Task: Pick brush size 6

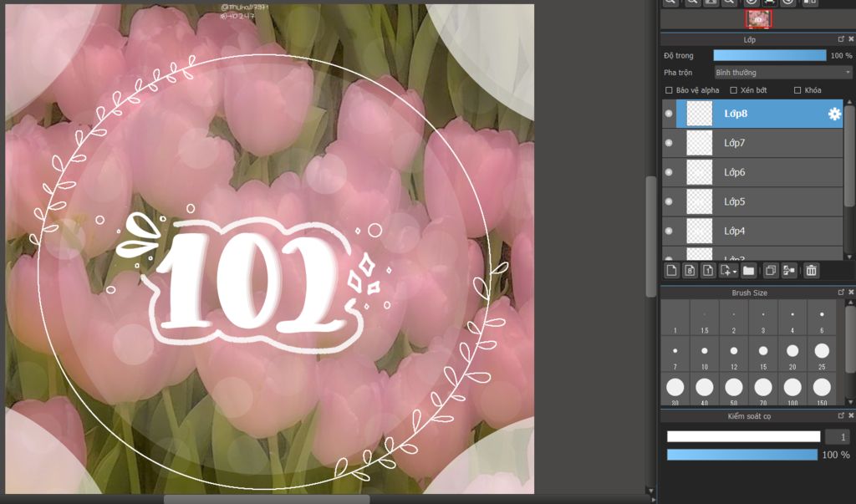Action: click(822, 318)
